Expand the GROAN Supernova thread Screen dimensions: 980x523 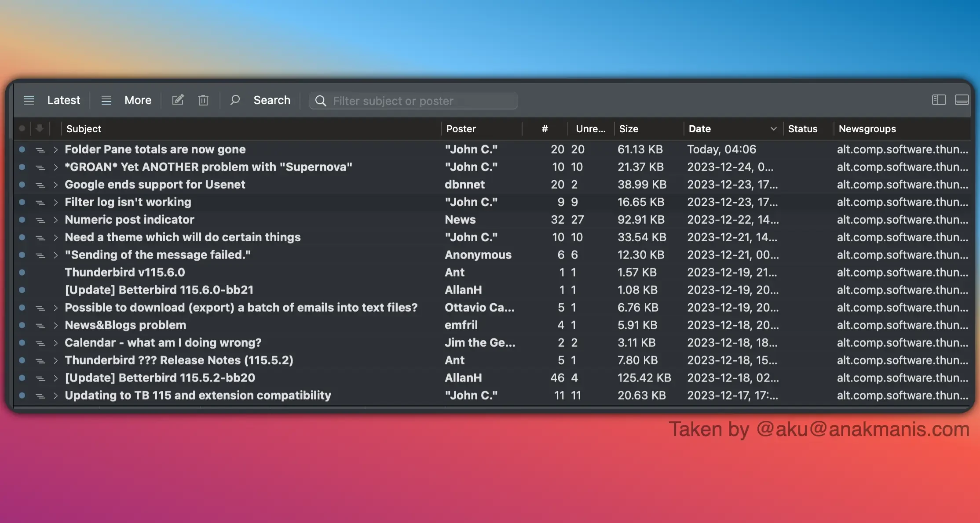point(56,167)
